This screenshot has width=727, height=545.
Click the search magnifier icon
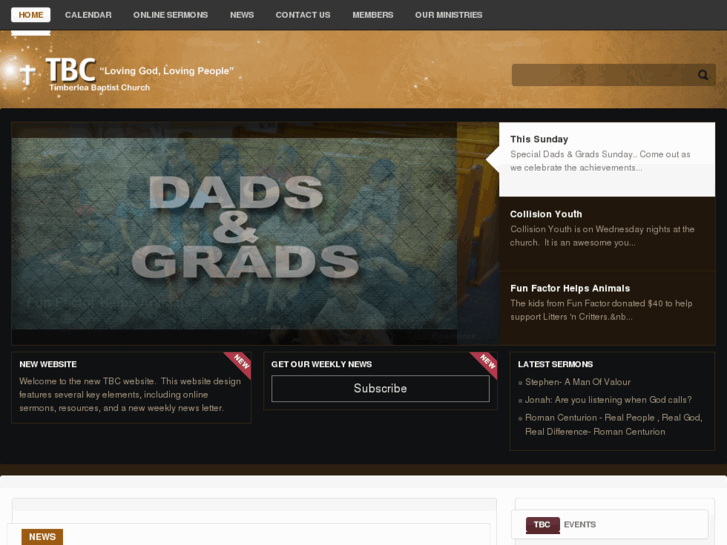coord(703,75)
